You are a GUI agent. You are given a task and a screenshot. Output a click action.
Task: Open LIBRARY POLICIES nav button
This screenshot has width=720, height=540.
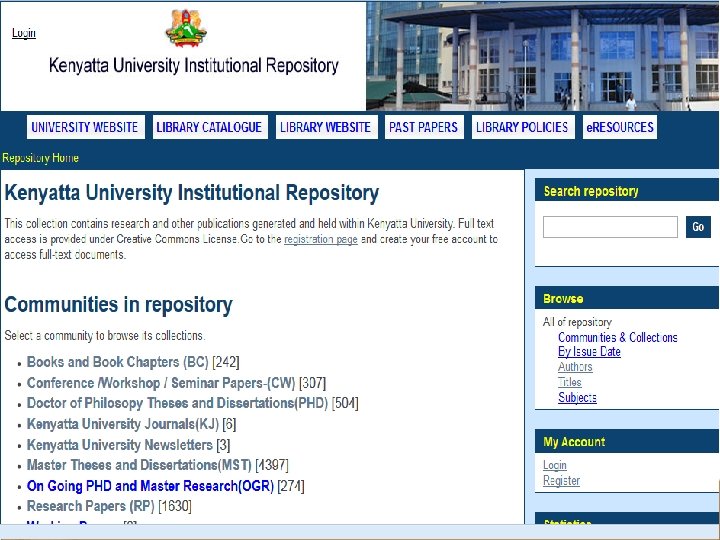523,127
